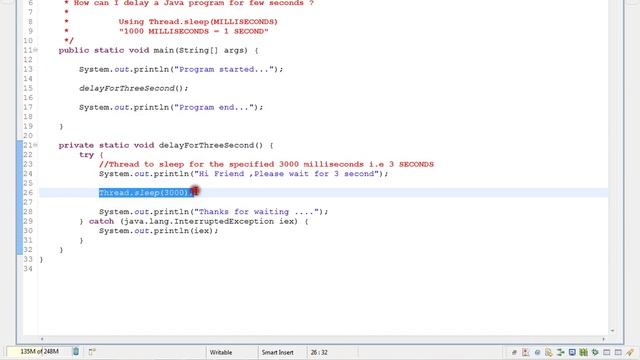Run the garbage collector trash icon
The height and width of the screenshot is (360, 640).
[x=76, y=351]
